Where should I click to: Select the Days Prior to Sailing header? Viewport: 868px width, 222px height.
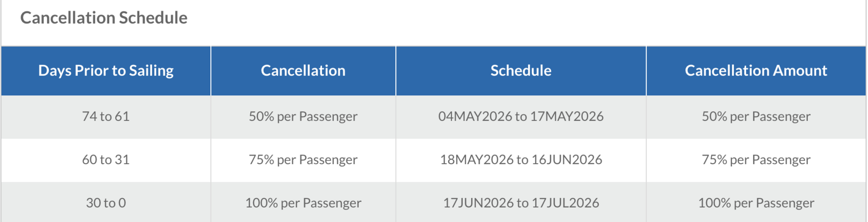[106, 71]
